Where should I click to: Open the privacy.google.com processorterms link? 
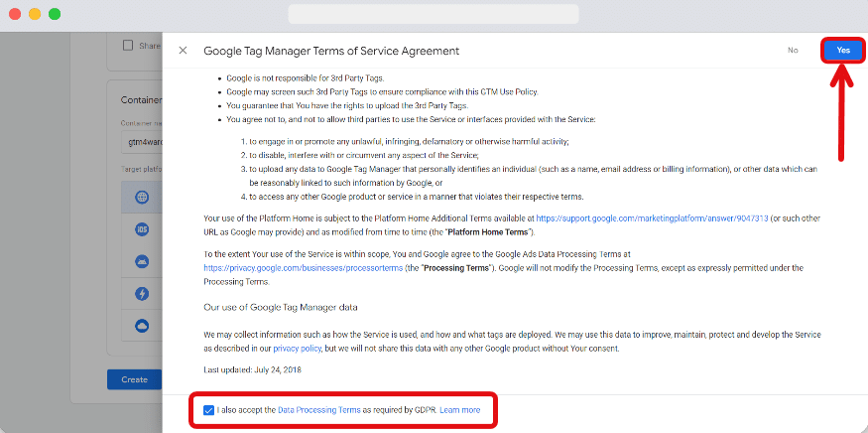point(303,268)
